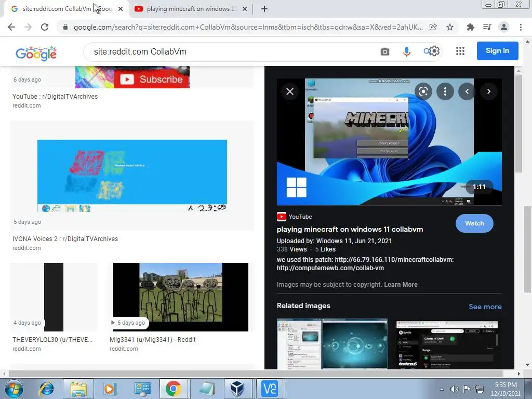Screen dimensions: 532x399
Task: Launch Internet Explorer from the taskbar
Action: coord(46,389)
